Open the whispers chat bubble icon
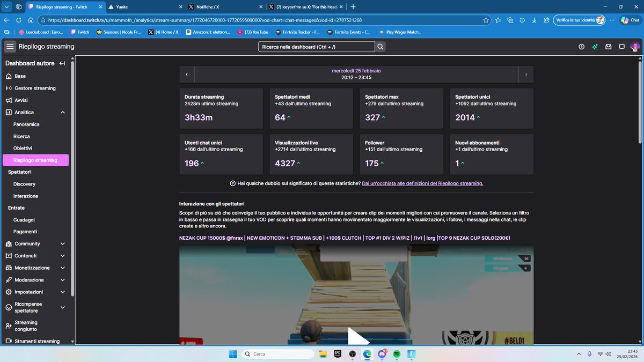 [621, 47]
